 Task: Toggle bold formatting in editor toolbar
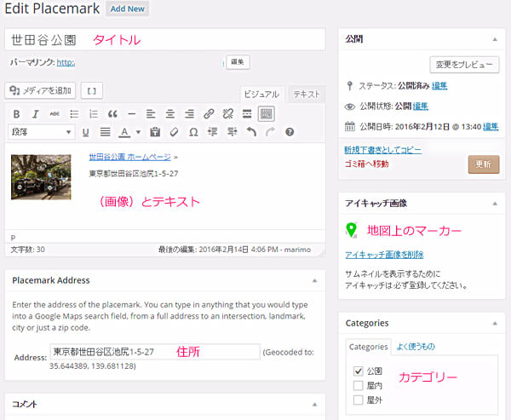[16, 114]
